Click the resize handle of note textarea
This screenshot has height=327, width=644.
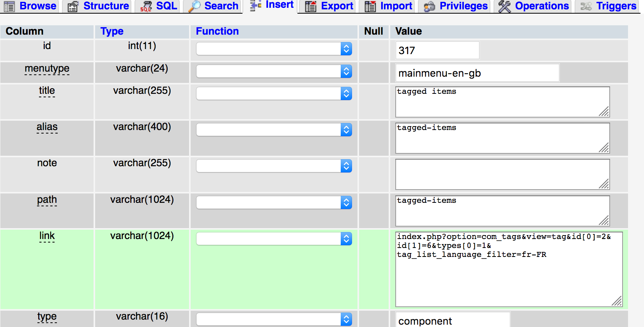(x=604, y=184)
